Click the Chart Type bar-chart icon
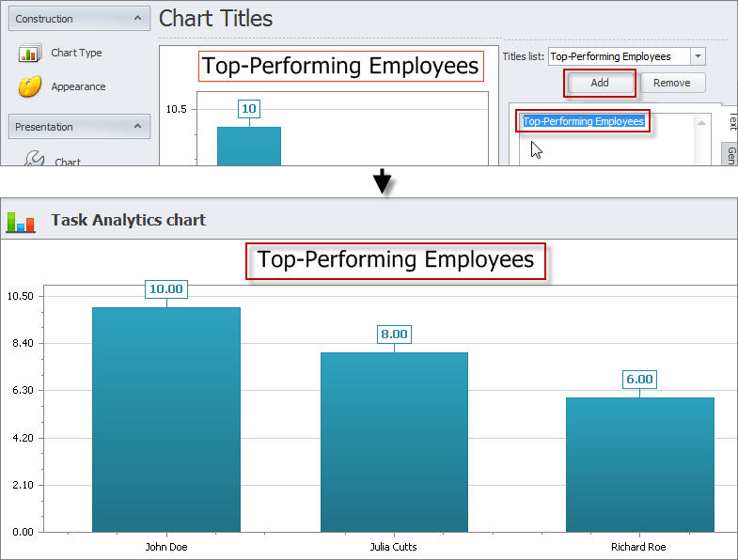The image size is (738, 560). 30,54
